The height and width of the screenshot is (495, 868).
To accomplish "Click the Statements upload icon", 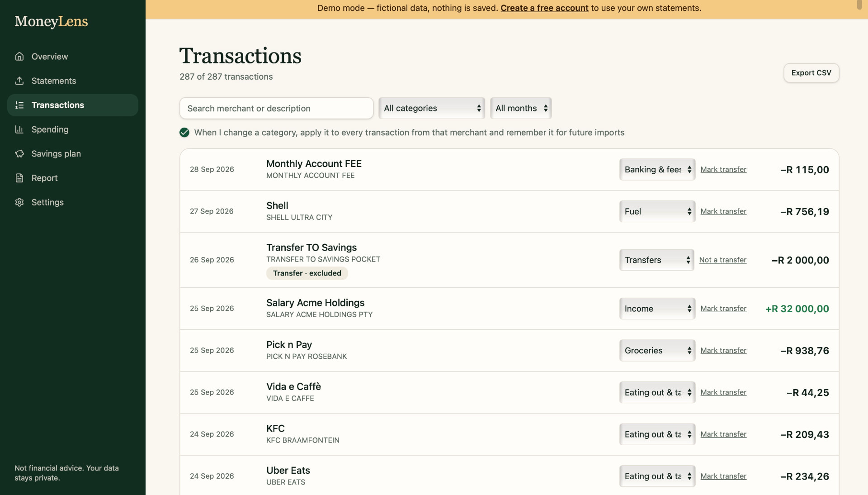I will (19, 81).
